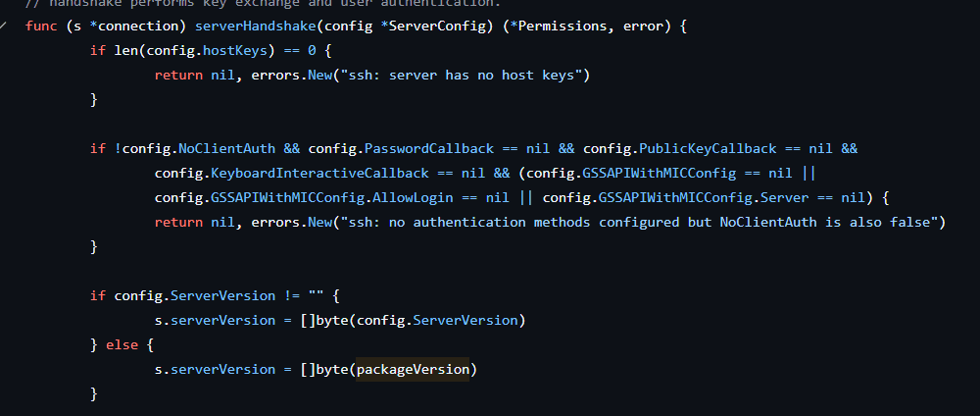Click the PublicKeyCallback field
This screenshot has height=416, width=980.
click(x=708, y=149)
